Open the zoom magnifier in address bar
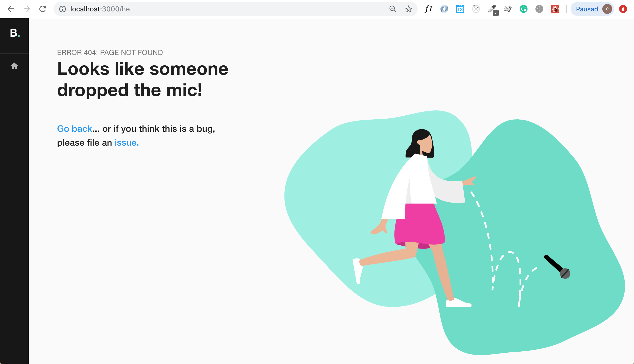This screenshot has width=634, height=364. pos(393,9)
